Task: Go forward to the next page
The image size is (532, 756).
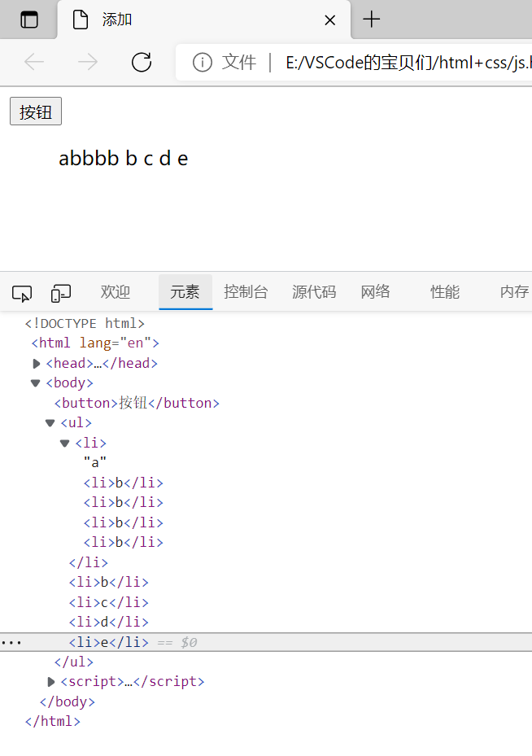Action: tap(88, 62)
